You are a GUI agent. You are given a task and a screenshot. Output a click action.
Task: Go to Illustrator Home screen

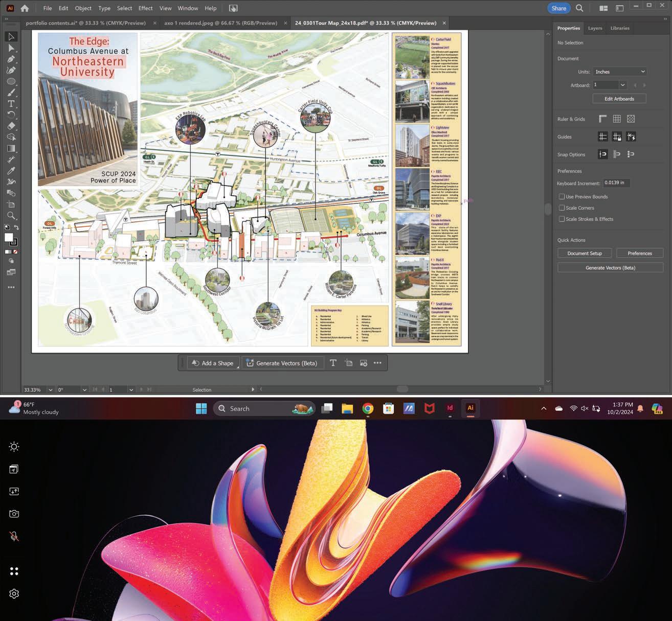25,8
